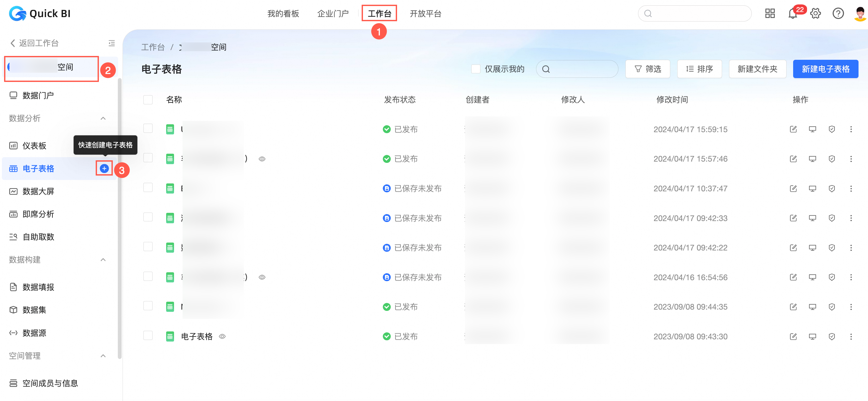The image size is (868, 401).
Task: Click the help question mark icon
Action: (838, 14)
